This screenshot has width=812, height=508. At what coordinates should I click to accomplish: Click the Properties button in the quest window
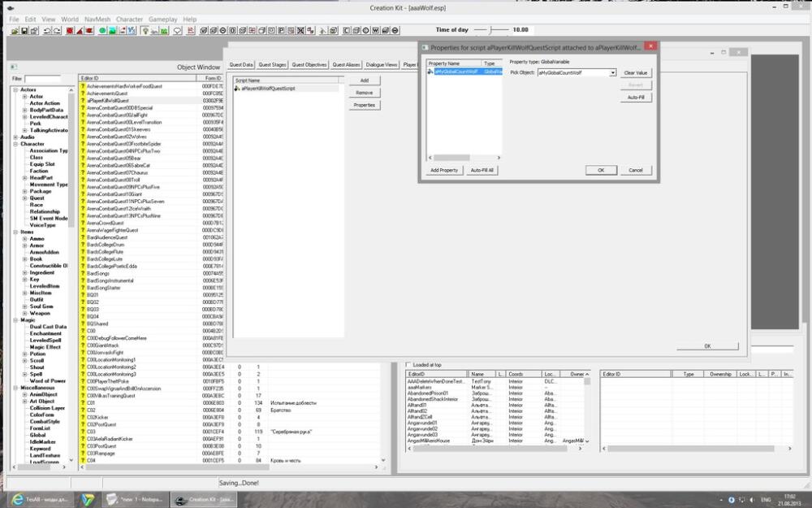pyautogui.click(x=365, y=105)
